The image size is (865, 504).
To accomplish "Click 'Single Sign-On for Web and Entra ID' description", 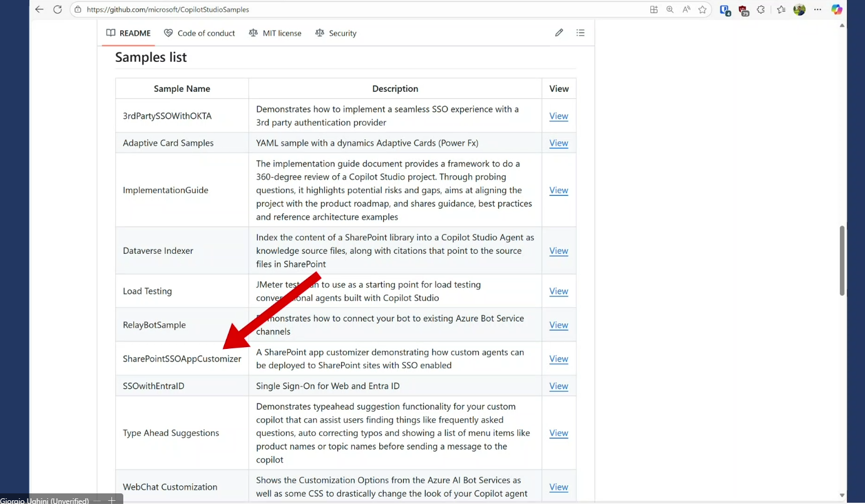I will click(x=327, y=386).
